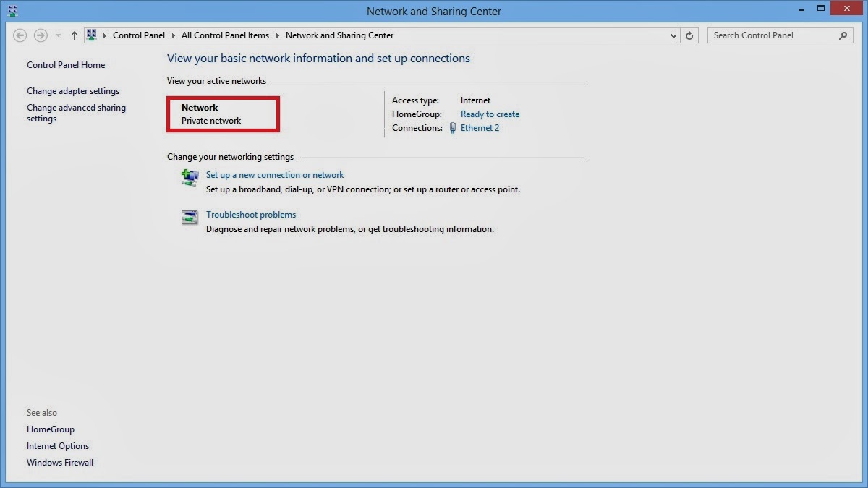The image size is (868, 488).
Task: Click the Troubleshoot problems icon
Action: pyautogui.click(x=190, y=217)
